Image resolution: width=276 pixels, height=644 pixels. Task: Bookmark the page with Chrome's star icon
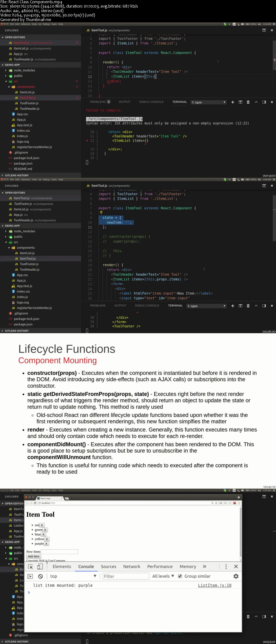216,503
